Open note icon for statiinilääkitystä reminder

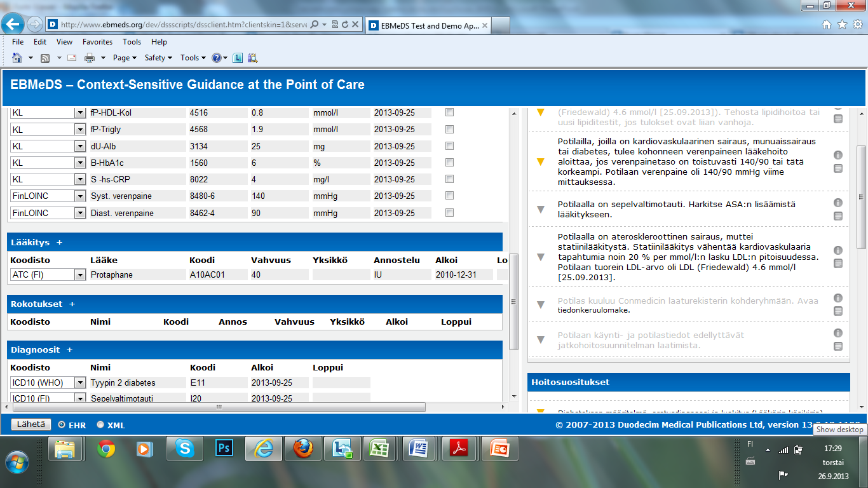pyautogui.click(x=838, y=264)
